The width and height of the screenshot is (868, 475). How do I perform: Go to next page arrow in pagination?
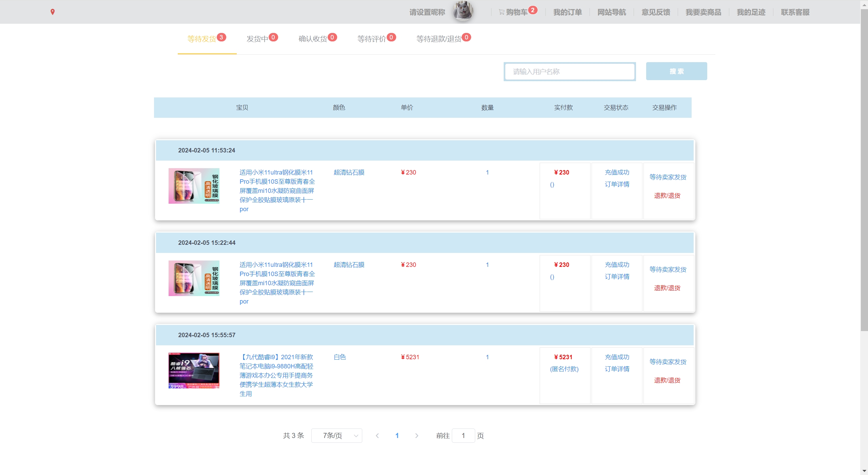(417, 436)
